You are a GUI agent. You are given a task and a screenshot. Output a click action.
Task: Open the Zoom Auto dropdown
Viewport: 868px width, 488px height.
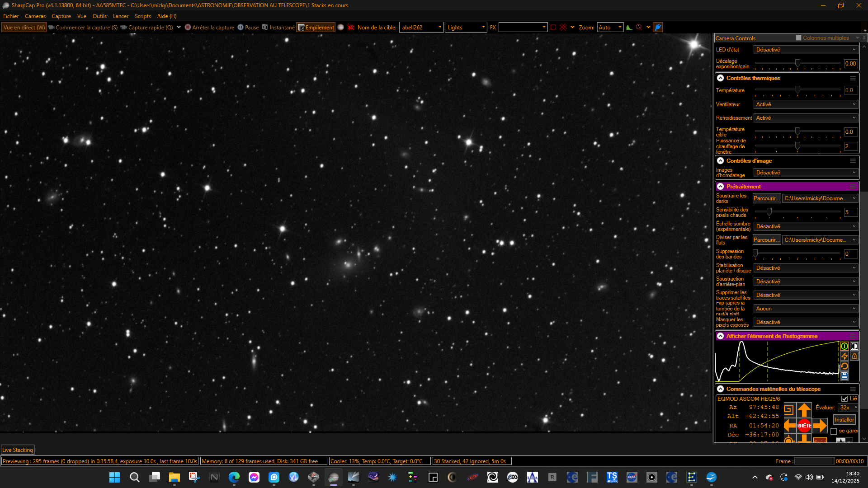pos(610,28)
